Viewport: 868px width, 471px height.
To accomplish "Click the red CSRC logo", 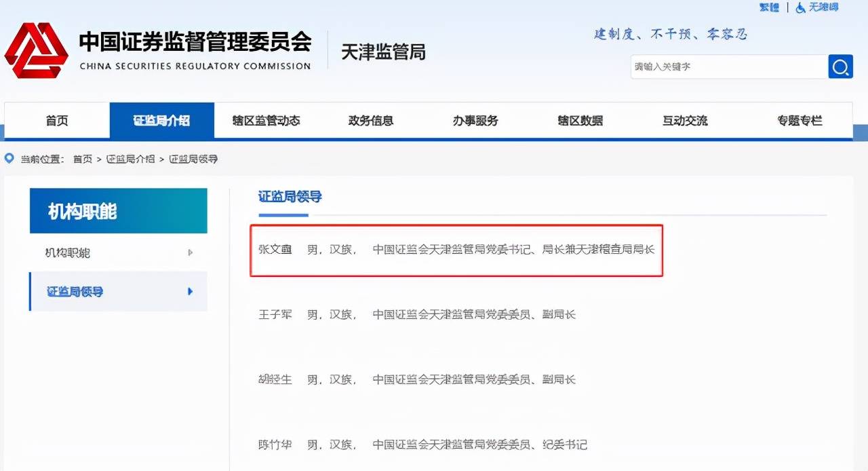I will pyautogui.click(x=36, y=50).
